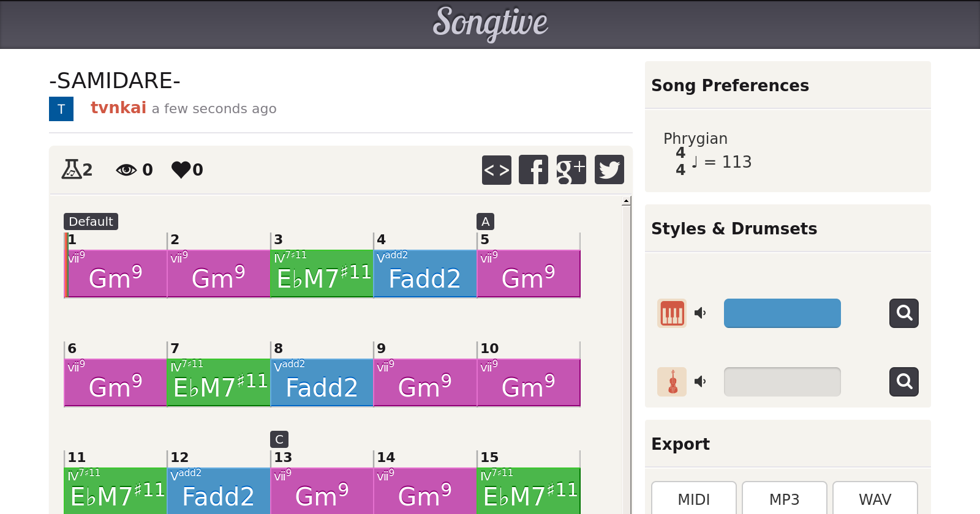Screen dimensions: 980x514
Task: Share song on Twitter
Action: [609, 169]
